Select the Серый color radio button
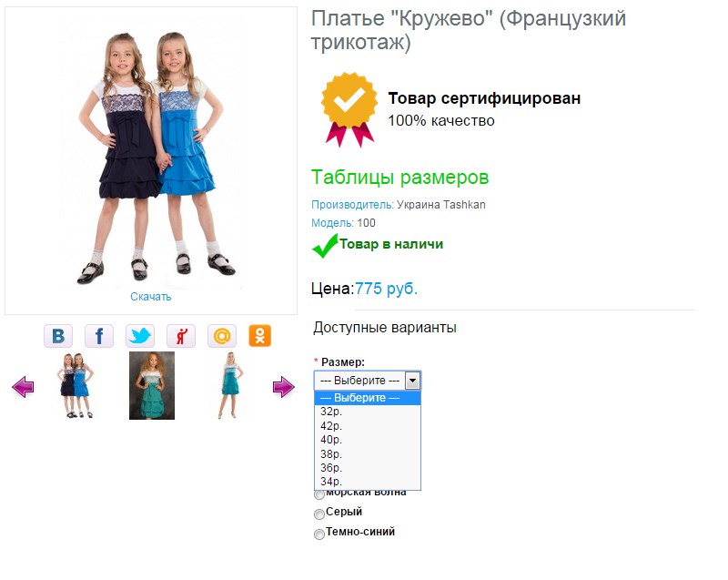Viewport: 728px width, 580px height. click(319, 514)
